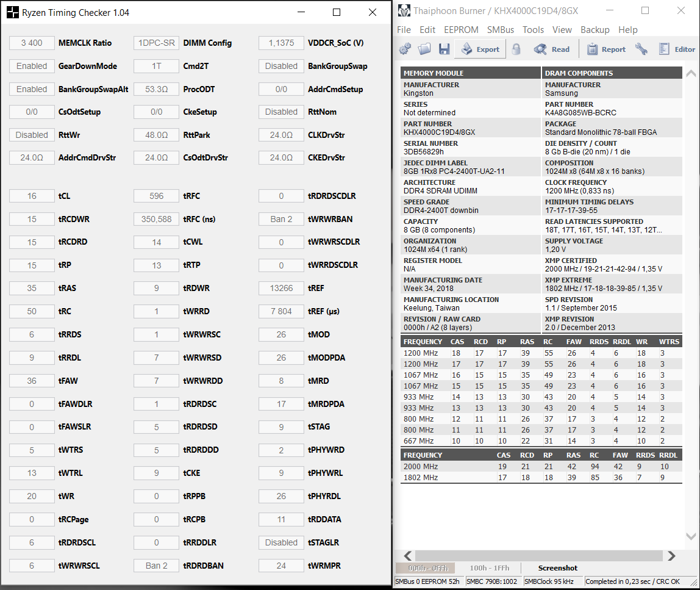Viewport: 700px width, 590px height.
Task: Click the 667 MHz row in frequency table
Action: [x=541, y=441]
